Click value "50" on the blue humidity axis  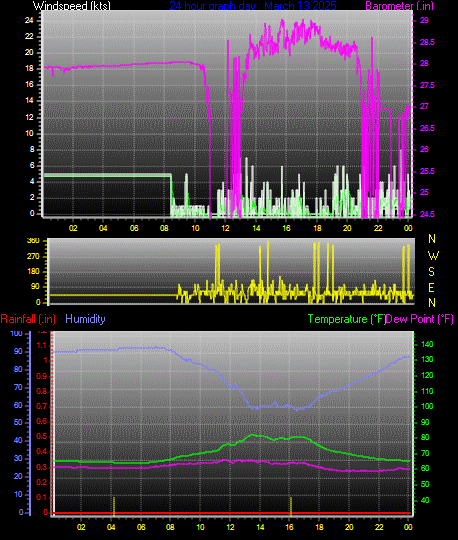[x=18, y=422]
